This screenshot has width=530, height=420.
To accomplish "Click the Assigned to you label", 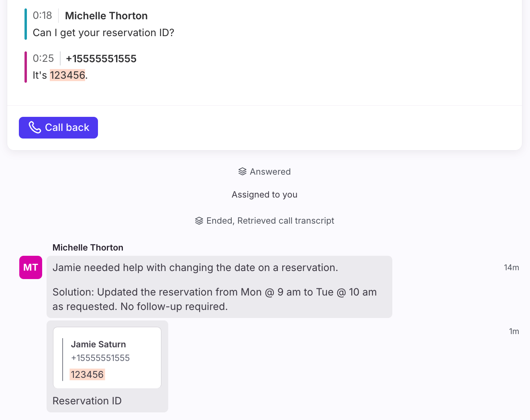I will coord(265,195).
